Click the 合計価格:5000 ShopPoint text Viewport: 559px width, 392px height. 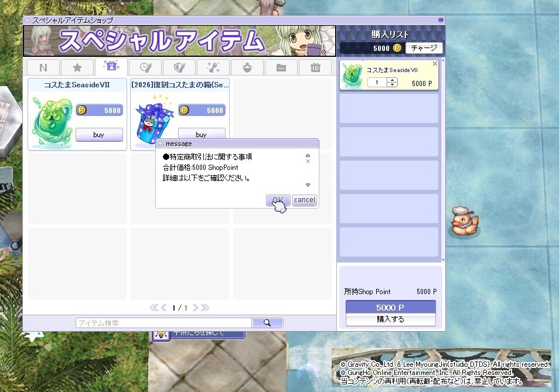click(200, 168)
